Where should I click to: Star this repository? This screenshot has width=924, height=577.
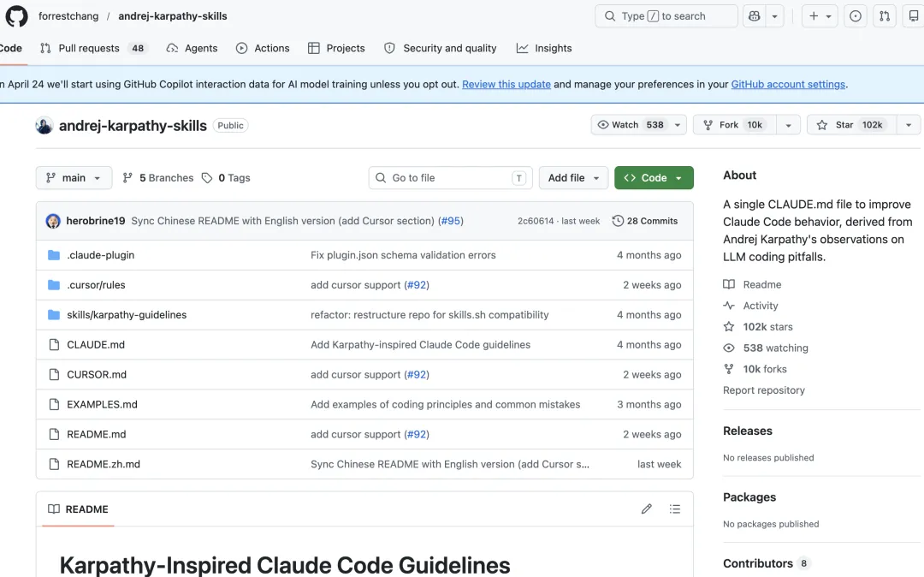tap(852, 125)
